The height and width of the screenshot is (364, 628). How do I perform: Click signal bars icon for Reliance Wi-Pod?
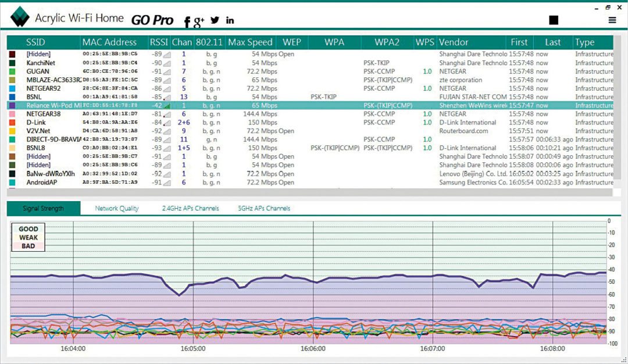click(167, 106)
